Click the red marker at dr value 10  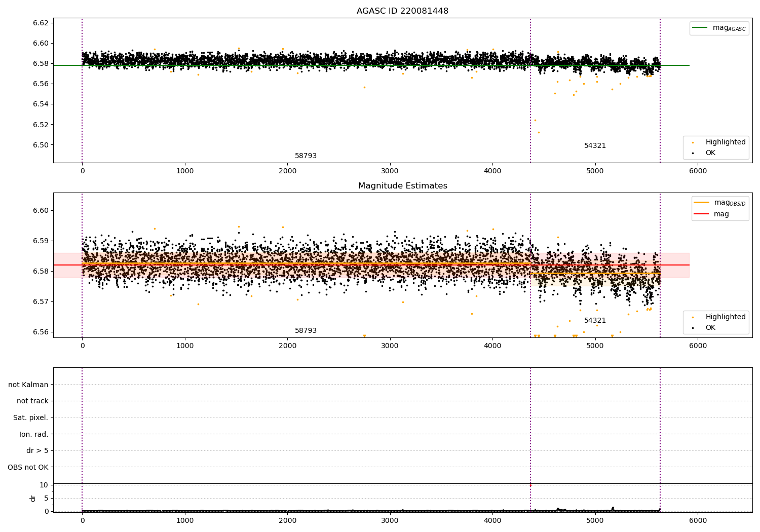(530, 485)
